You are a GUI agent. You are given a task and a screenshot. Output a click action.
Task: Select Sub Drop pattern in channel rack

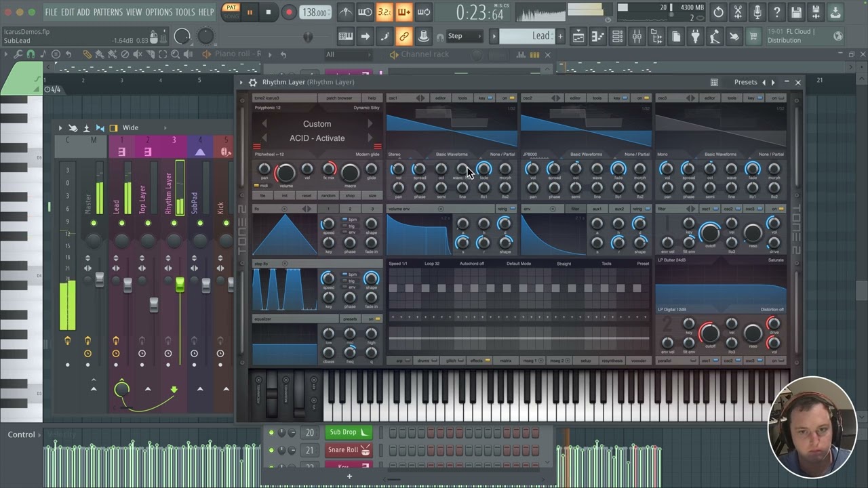(349, 432)
